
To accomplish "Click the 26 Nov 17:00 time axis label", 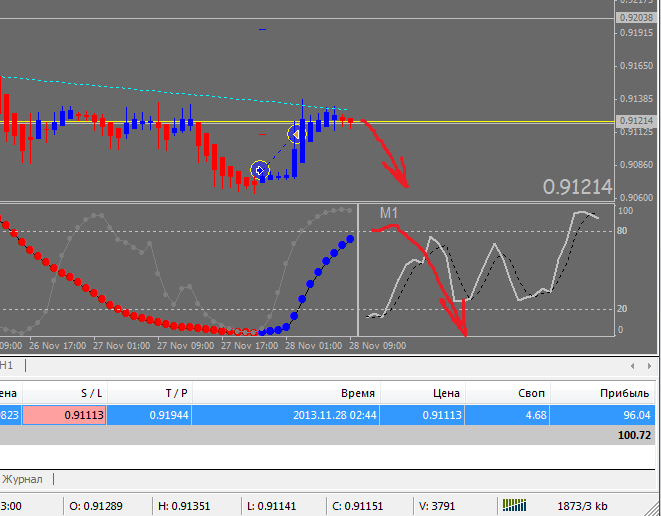I will (57, 346).
